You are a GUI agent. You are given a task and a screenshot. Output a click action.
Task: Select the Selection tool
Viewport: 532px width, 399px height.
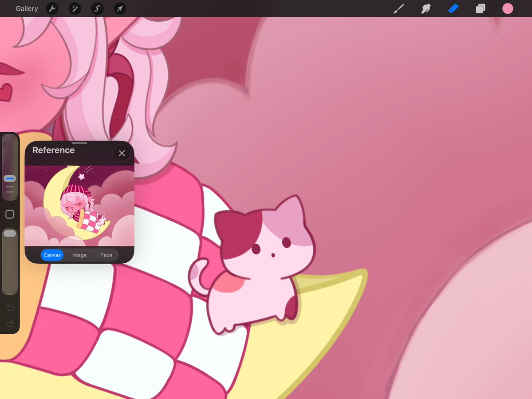pos(97,8)
